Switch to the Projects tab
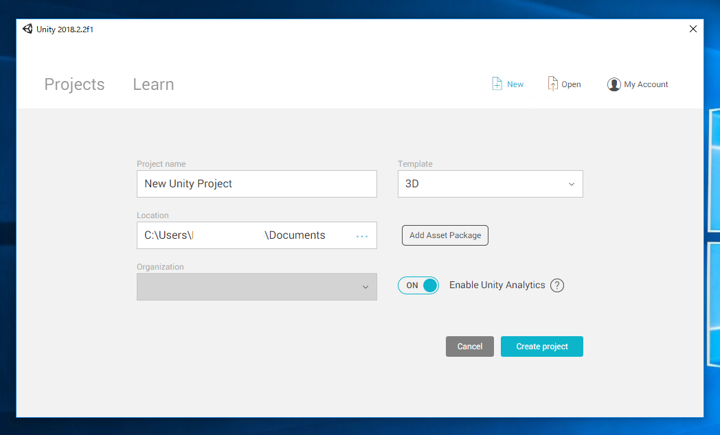 click(x=74, y=85)
